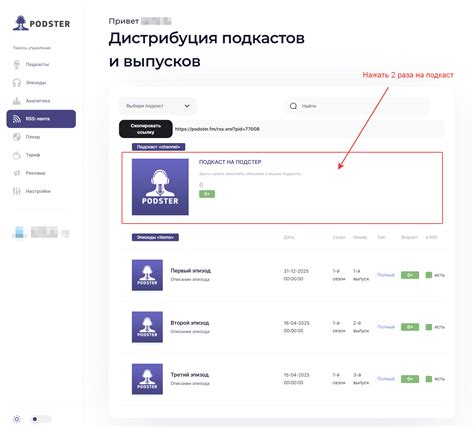Click the Скопировать ссылку button
The image size is (474, 428).
(146, 129)
